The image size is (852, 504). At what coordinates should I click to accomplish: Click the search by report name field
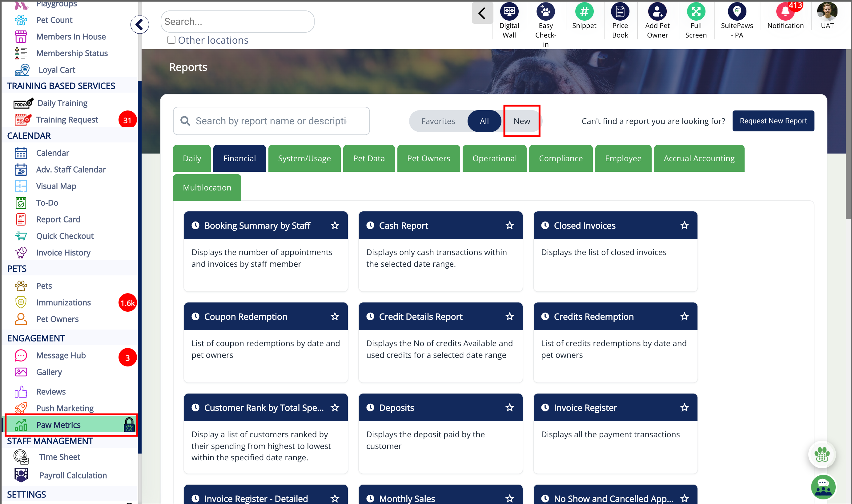pyautogui.click(x=271, y=121)
